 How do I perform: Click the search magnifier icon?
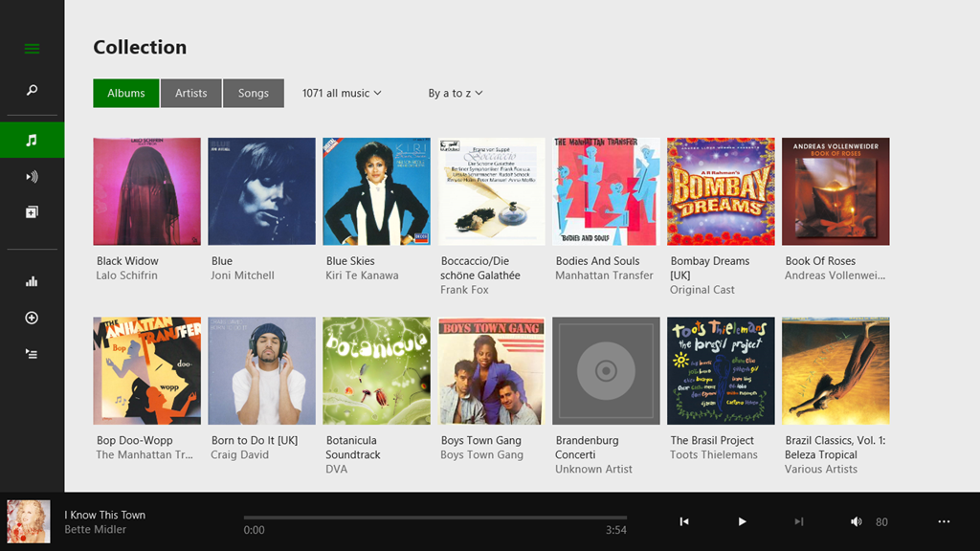(x=32, y=90)
